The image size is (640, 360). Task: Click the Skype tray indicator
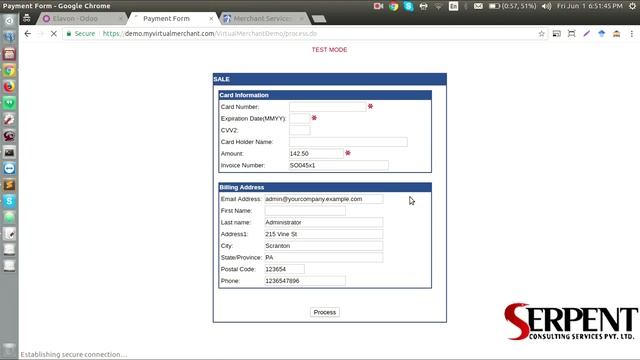coord(408,6)
